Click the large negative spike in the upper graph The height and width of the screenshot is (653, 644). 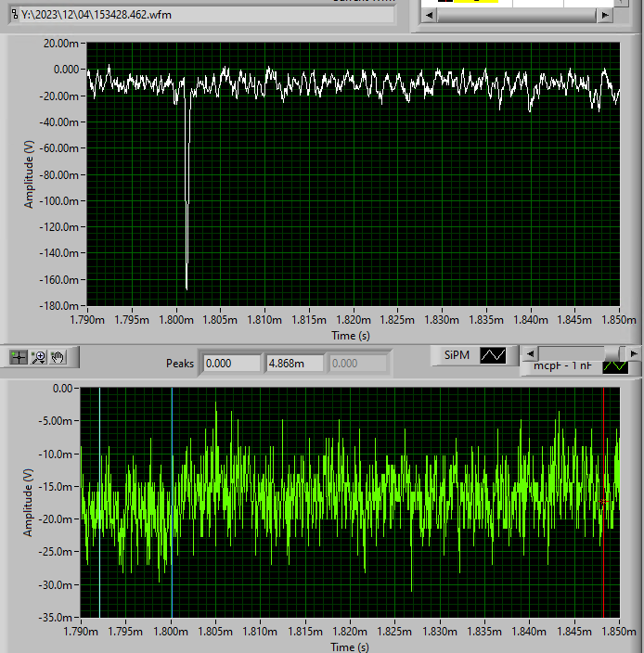click(187, 232)
